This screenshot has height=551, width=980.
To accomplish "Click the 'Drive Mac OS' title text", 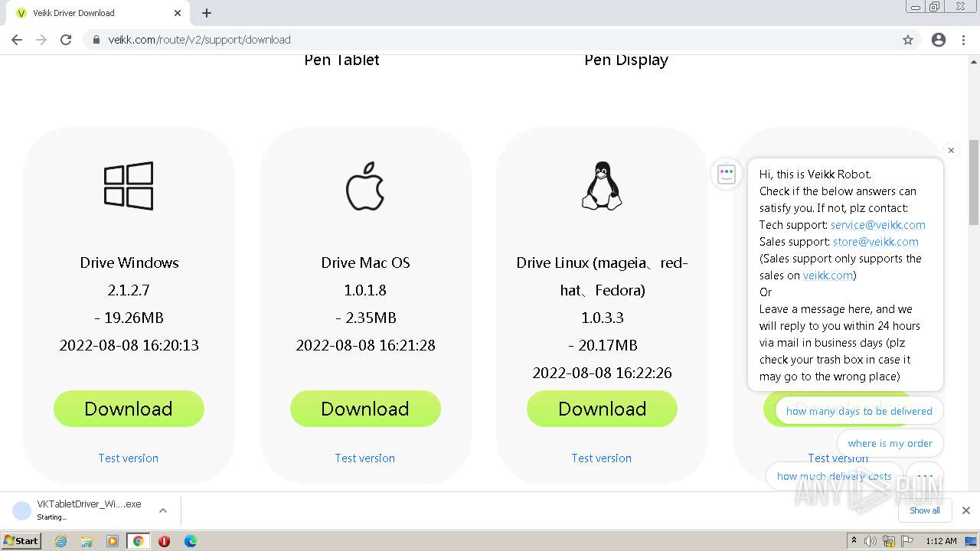I will [365, 262].
